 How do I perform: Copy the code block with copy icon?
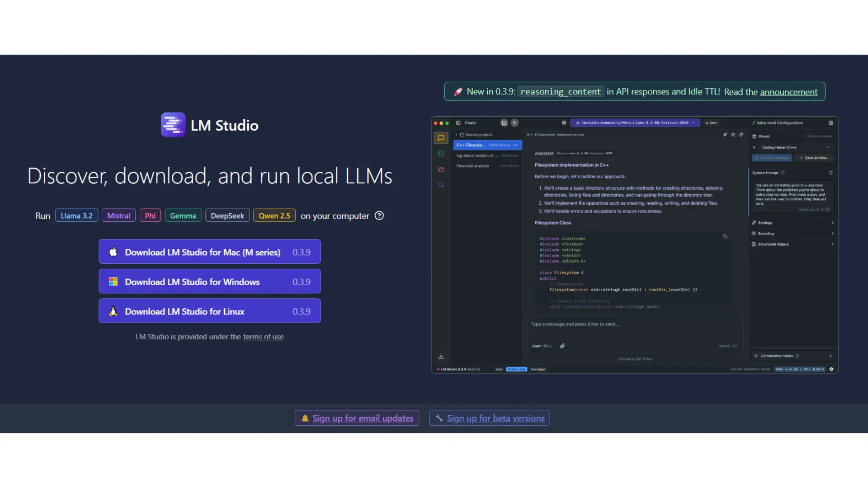tap(725, 236)
